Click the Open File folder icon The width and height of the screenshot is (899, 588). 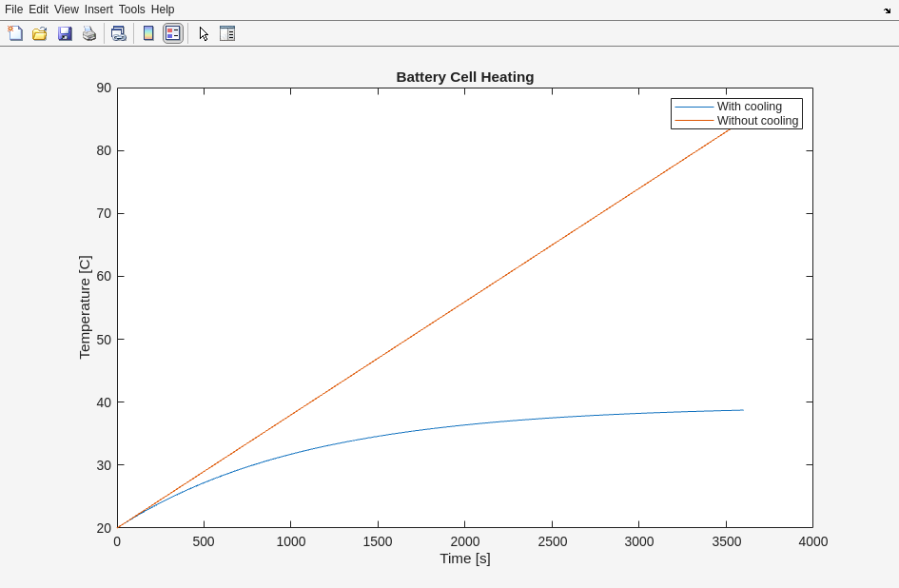click(40, 33)
